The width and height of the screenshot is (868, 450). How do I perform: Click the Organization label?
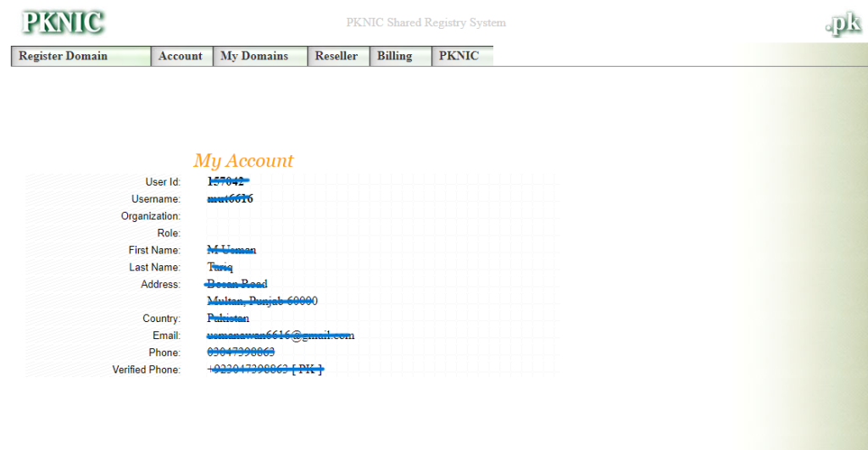pyautogui.click(x=151, y=216)
